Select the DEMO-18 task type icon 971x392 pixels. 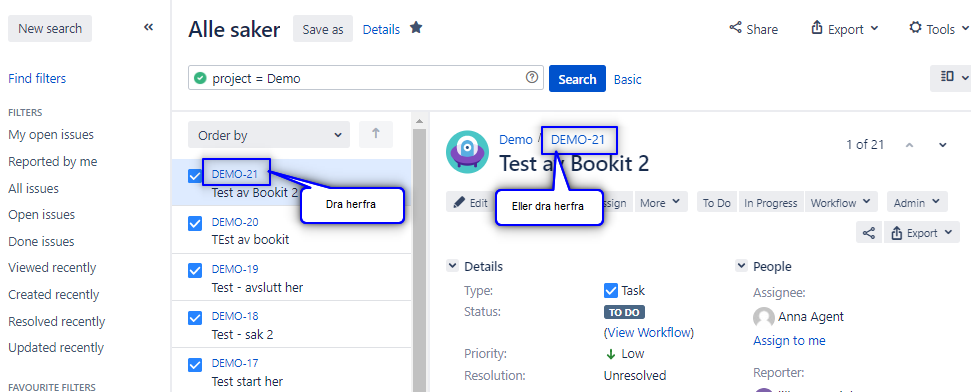(x=195, y=318)
